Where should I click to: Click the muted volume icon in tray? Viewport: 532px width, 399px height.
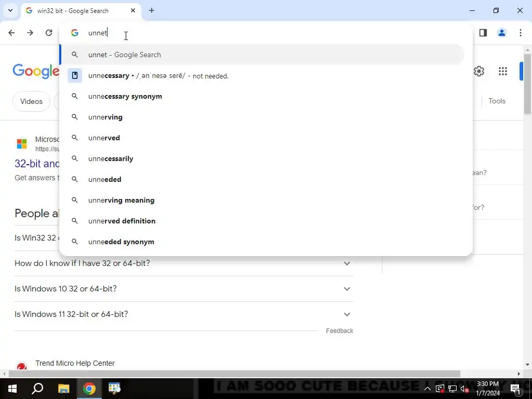coord(464,389)
